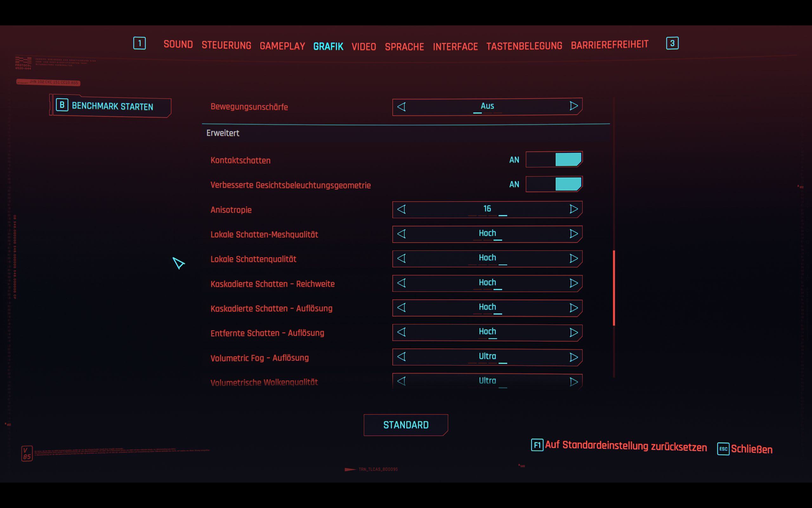
Task: Click the F1 key icon
Action: [537, 445]
